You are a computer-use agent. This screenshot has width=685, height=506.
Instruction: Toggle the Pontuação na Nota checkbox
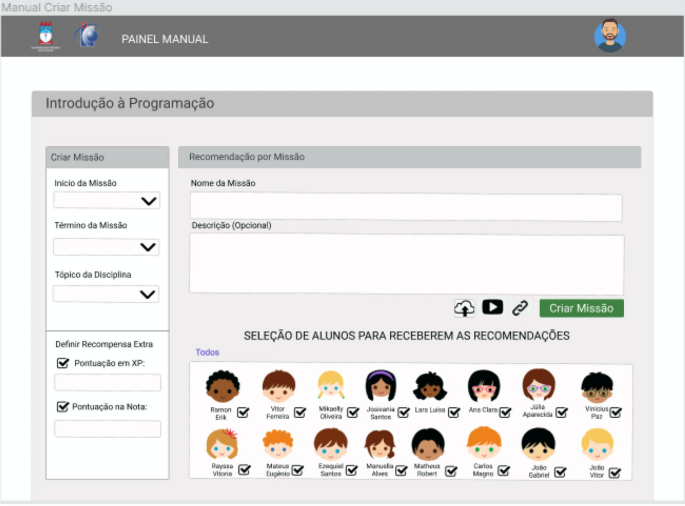pos(64,407)
